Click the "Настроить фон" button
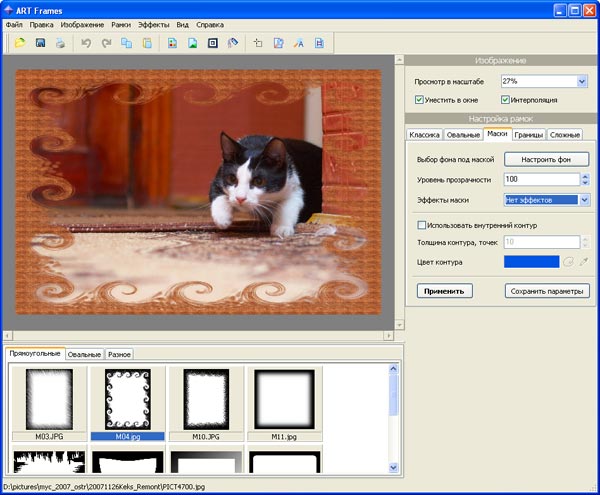This screenshot has width=600, height=495. (x=546, y=159)
